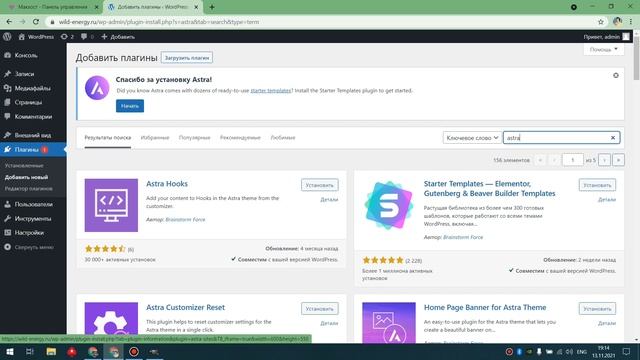Open Медиафайлы media menu

[33, 88]
